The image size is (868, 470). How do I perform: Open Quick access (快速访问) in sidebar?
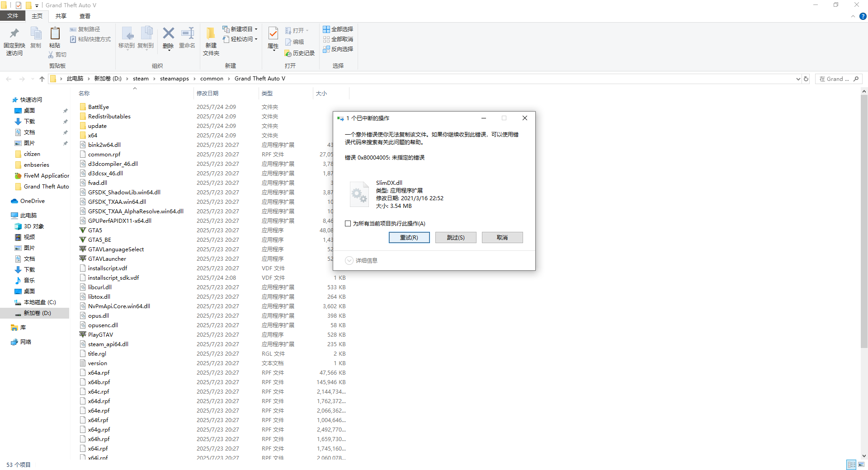click(31, 100)
